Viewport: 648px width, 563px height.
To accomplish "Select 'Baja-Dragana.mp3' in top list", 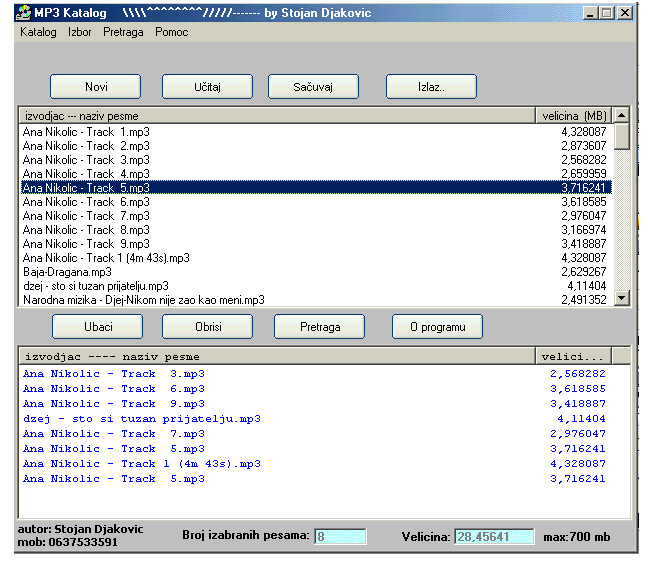I will 316,272.
